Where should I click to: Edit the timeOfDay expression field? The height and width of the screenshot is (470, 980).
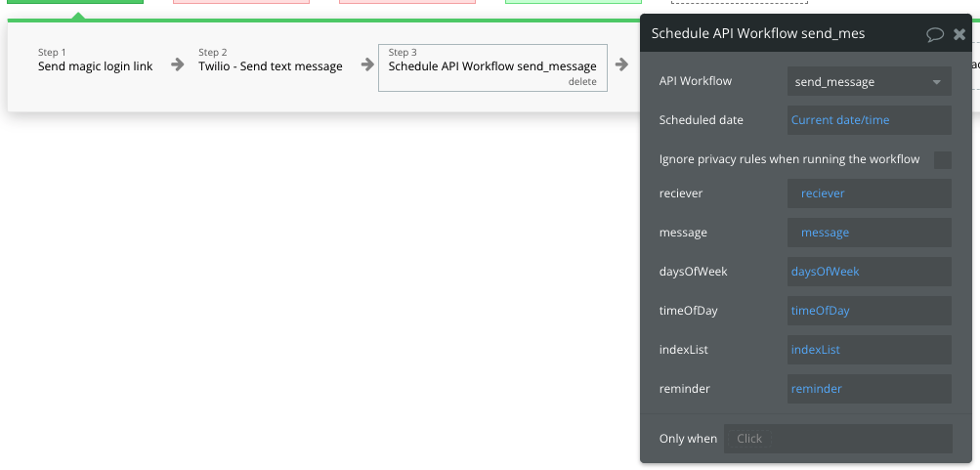point(869,311)
